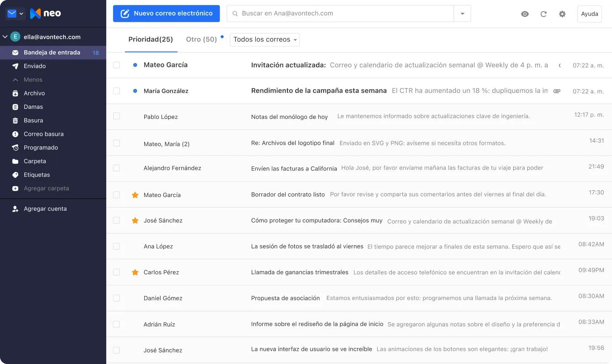
Task: Open Envíen las facturas a California email
Action: point(359,168)
